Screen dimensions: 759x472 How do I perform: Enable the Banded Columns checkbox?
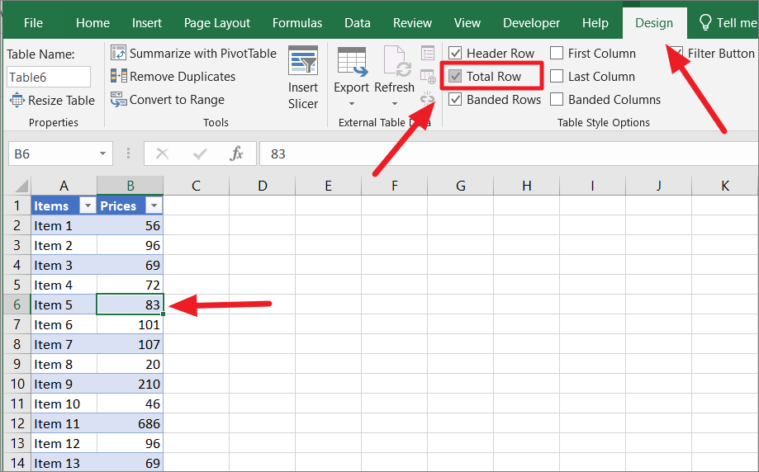point(557,99)
